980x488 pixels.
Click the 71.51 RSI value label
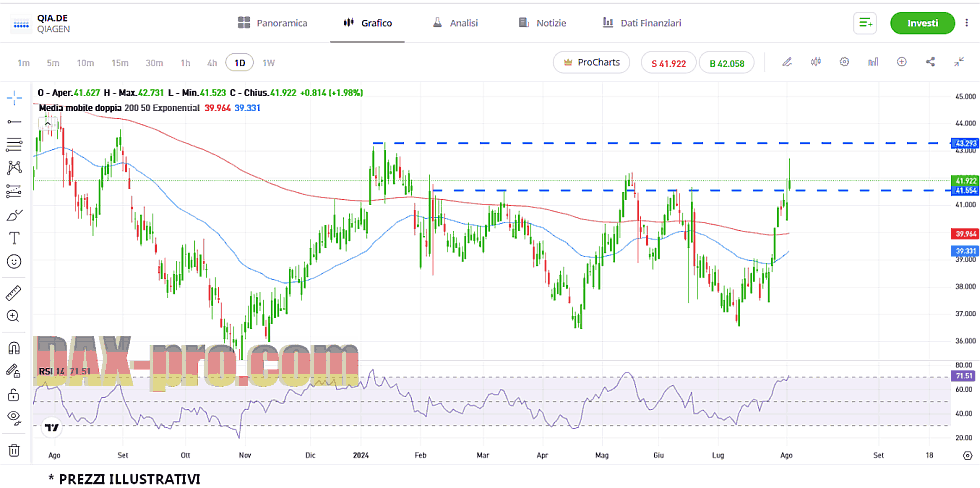point(963,376)
